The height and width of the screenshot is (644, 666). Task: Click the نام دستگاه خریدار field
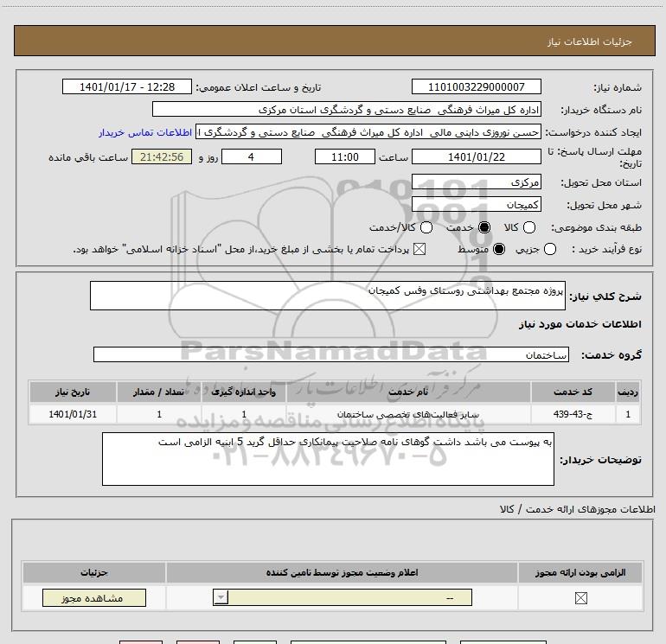347,110
